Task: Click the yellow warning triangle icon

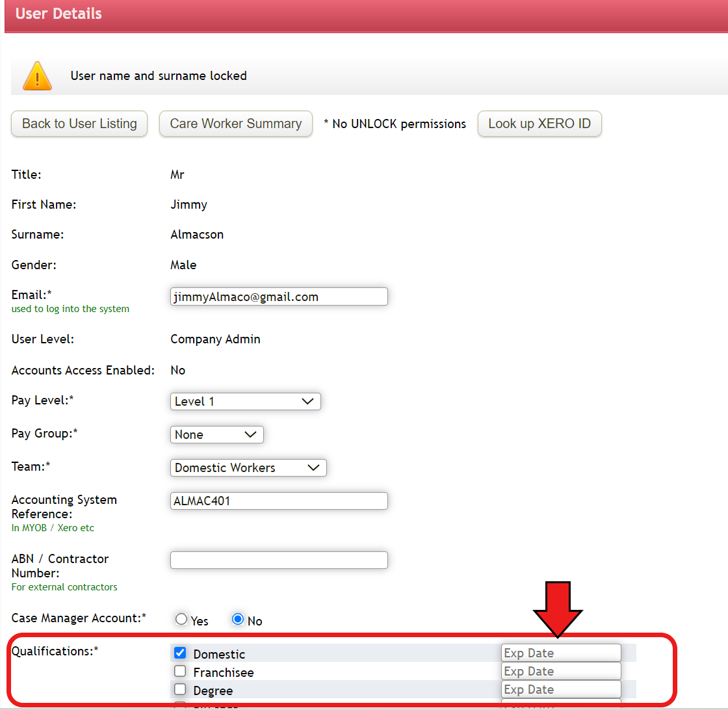Action: coord(37,75)
